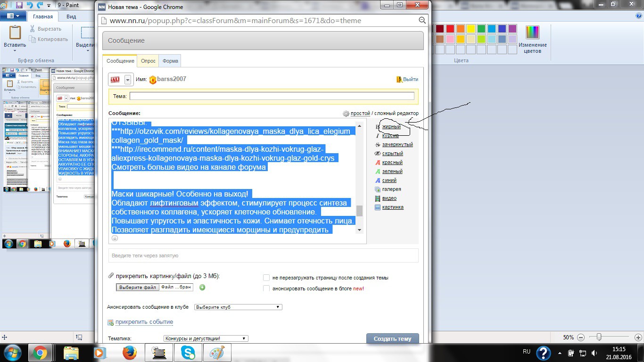Click the taskbar language indicator 'RU'
The width and height of the screenshot is (644, 362).
tap(527, 352)
